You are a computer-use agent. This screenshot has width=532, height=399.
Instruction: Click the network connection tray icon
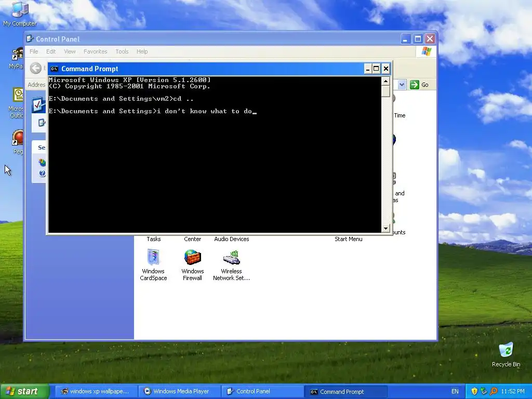point(484,392)
